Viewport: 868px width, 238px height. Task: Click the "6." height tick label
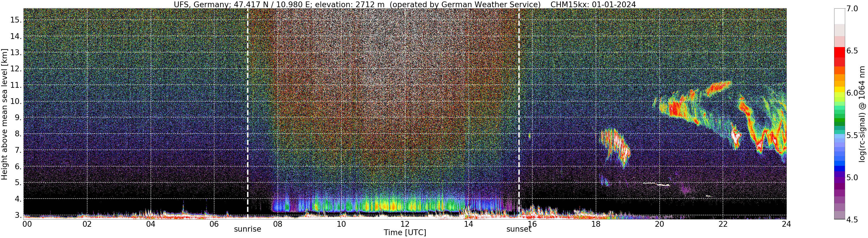pyautogui.click(x=18, y=166)
